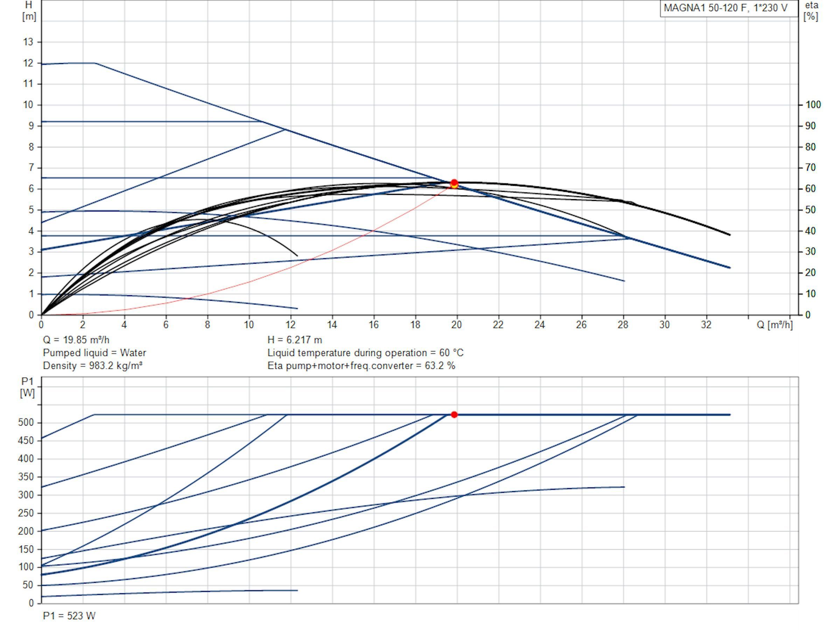Click the 20 tick on Q axis
The width and height of the screenshot is (840, 630).
456,325
